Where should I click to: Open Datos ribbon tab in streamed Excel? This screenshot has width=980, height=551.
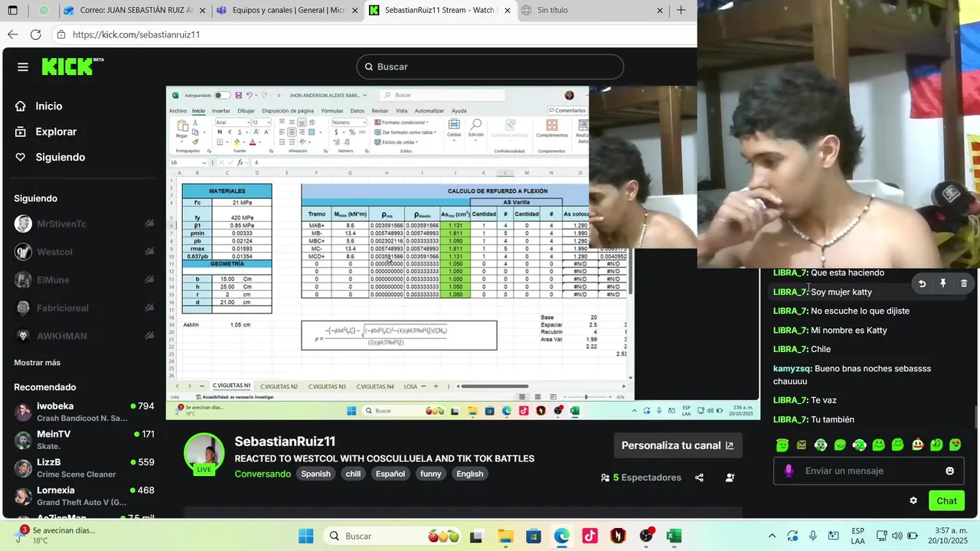357,111
